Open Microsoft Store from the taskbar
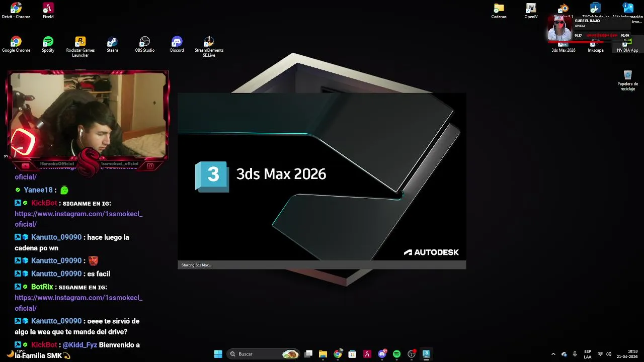This screenshot has height=362, width=644. click(352, 354)
